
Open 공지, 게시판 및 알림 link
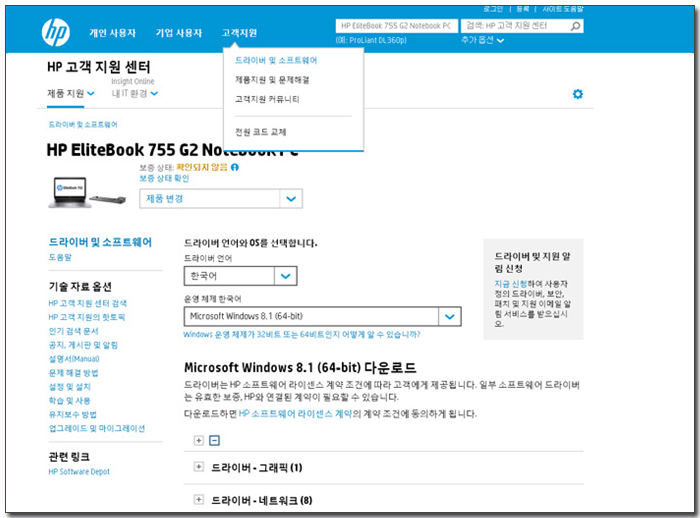[x=83, y=345]
